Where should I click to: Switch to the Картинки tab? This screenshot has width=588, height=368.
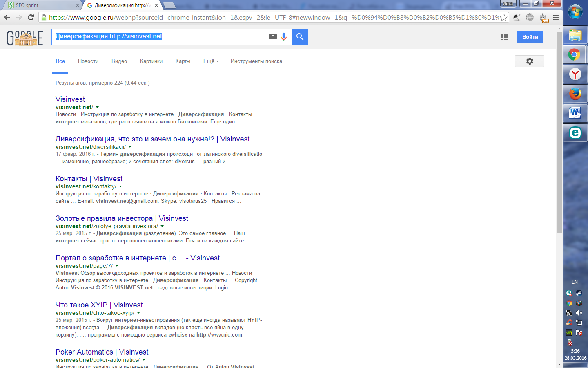click(x=151, y=61)
